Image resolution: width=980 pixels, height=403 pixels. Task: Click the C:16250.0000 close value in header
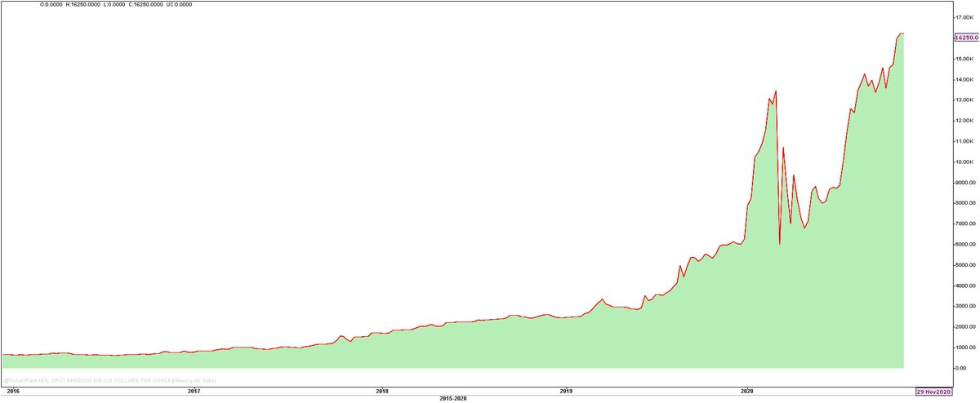(x=145, y=4)
